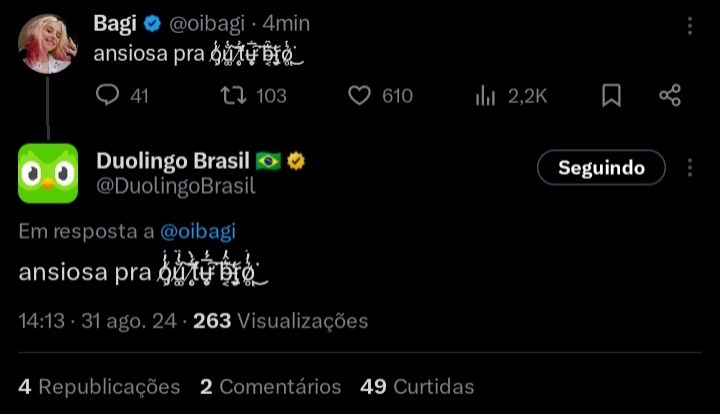Click Bagi's blue verified badge
The image size is (720, 414).
point(152,23)
